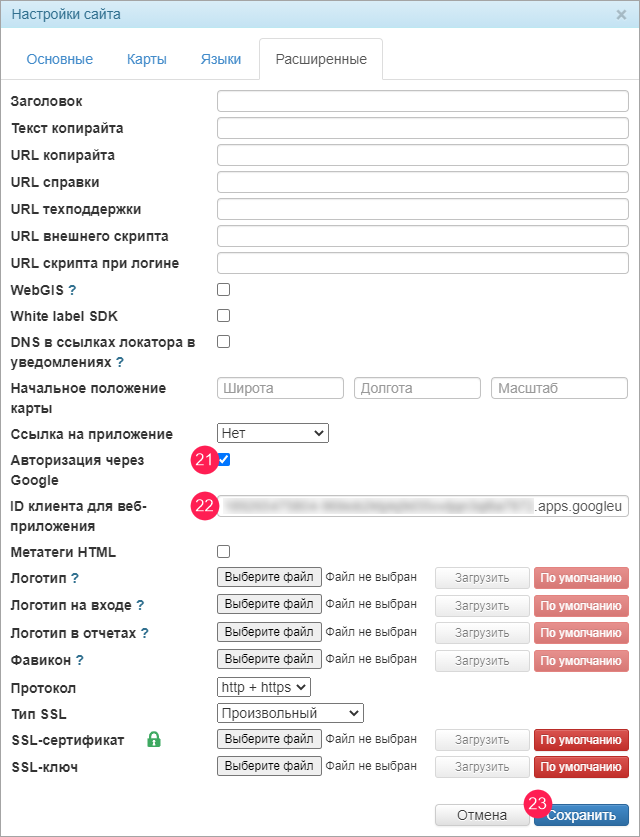
Task: Show help for Логотип в отчетах
Action: coord(145,633)
